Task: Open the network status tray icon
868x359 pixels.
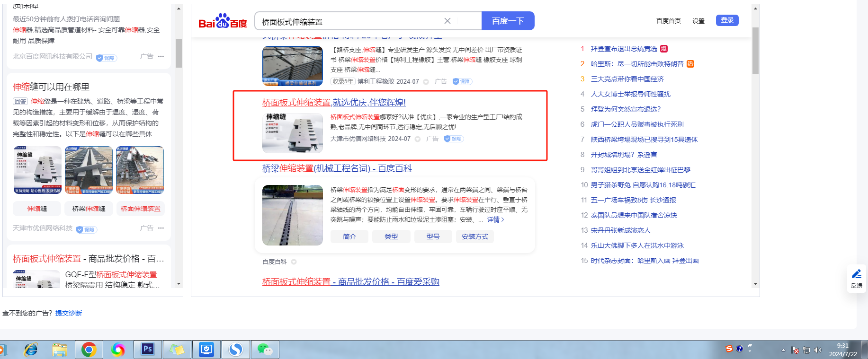Action: click(806, 350)
